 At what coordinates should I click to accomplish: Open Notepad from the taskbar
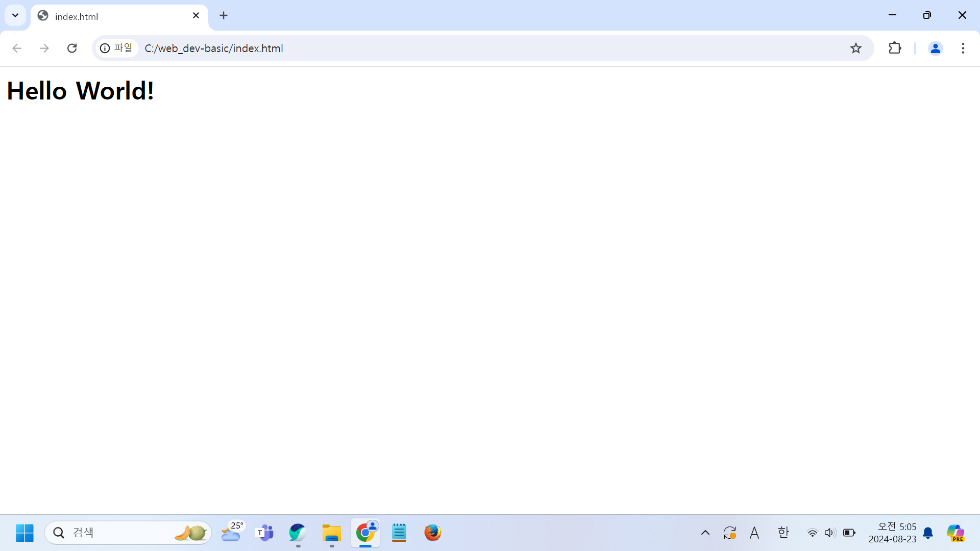399,533
